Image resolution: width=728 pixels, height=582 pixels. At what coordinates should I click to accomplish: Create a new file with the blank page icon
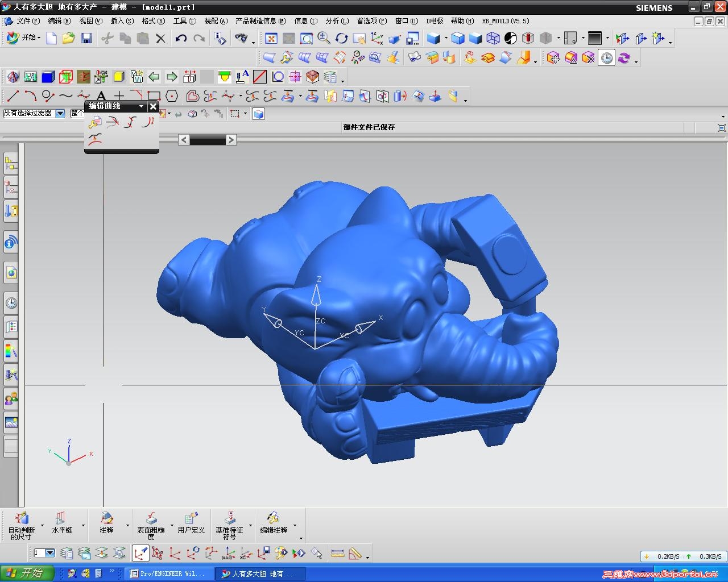coord(51,38)
